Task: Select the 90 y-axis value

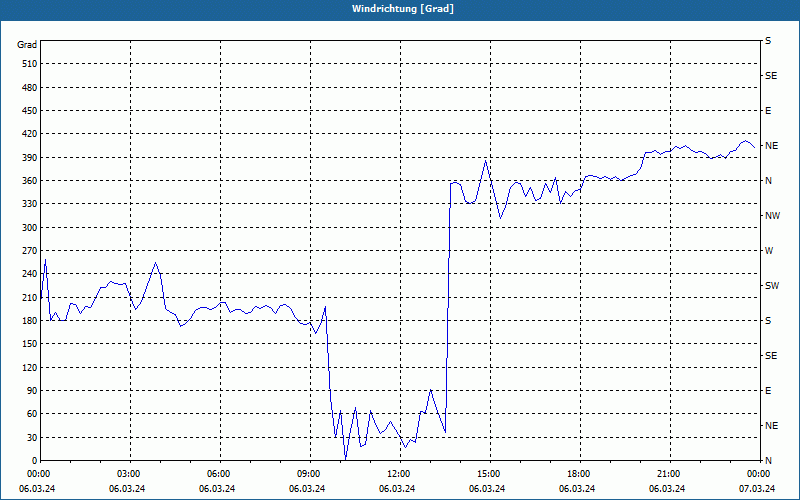Action: 32,391
